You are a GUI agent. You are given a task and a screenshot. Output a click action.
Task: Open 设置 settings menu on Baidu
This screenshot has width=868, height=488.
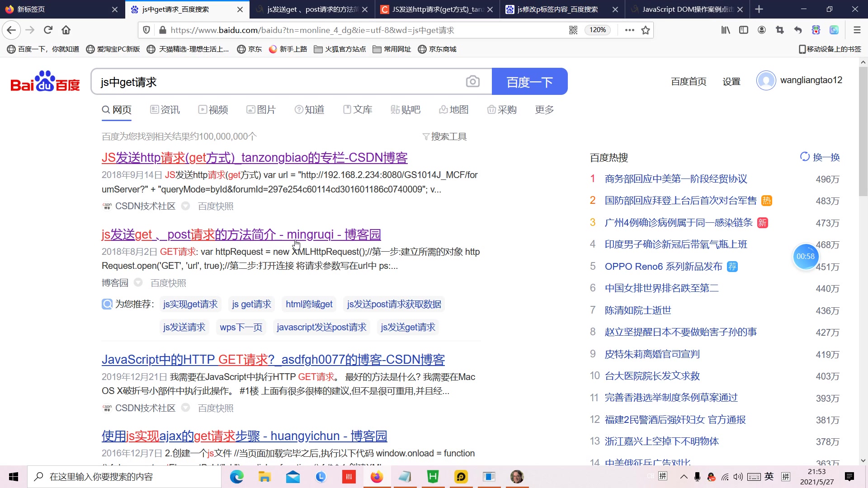pos(731,81)
